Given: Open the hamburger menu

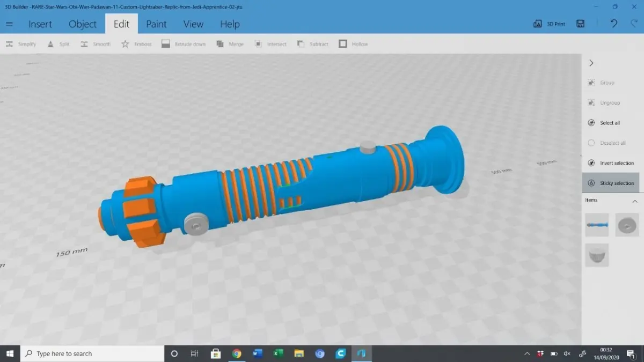Looking at the screenshot, I should 9,24.
